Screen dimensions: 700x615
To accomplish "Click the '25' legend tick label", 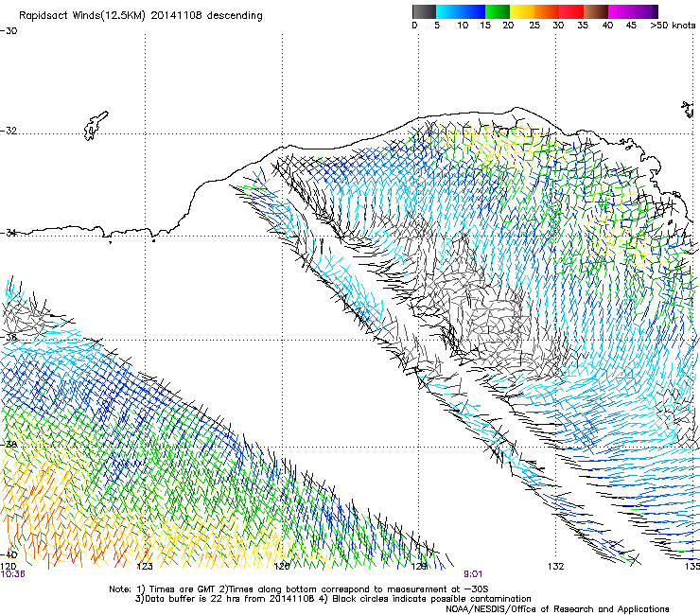I will point(534,26).
